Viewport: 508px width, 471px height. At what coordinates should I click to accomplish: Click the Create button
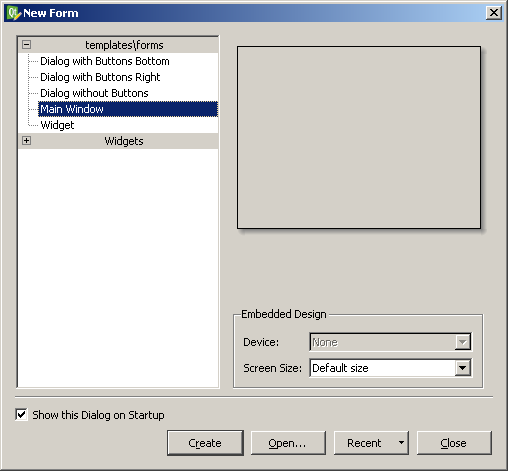205,443
